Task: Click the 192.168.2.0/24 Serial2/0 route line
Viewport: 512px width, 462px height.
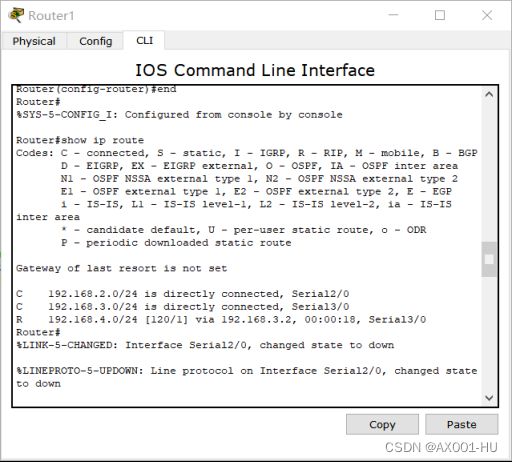Action: (182, 294)
